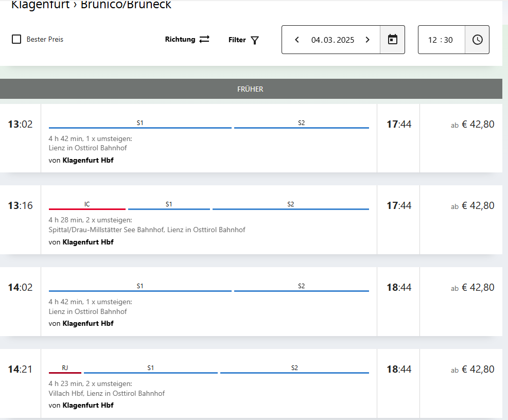Select the RJ segment of 14:21 trip
Screen dimensions: 508x420
pyautogui.click(x=65, y=371)
